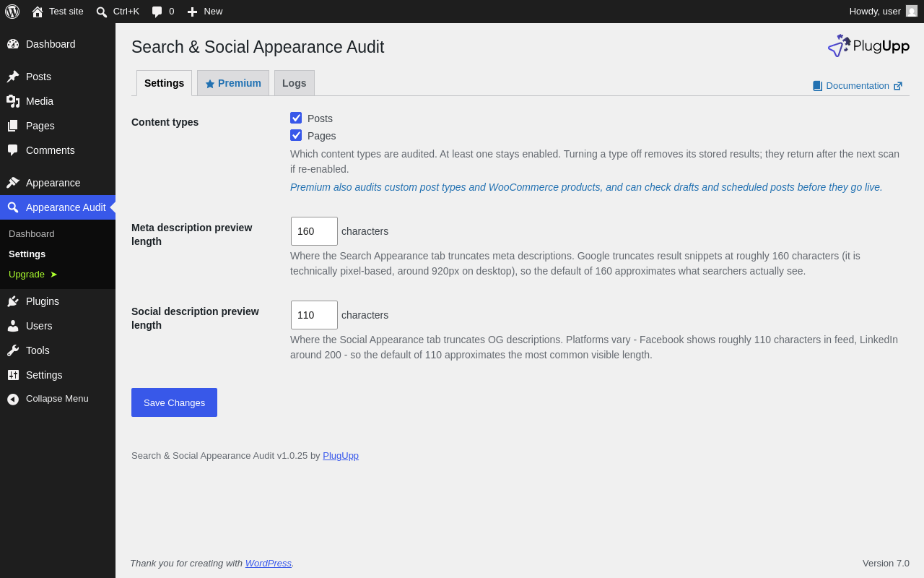Collapse the admin sidebar menu
Image resolution: width=924 pixels, height=578 pixels.
tap(48, 399)
